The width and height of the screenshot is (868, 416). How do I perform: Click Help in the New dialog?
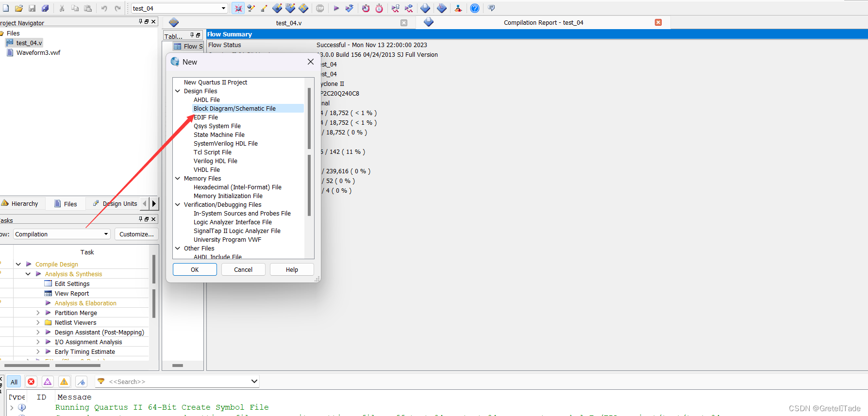[292, 269]
